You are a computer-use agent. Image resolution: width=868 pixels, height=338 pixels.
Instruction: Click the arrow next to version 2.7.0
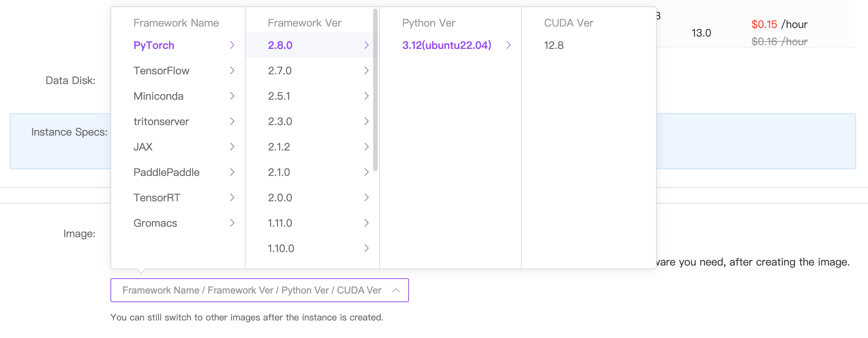pos(366,71)
